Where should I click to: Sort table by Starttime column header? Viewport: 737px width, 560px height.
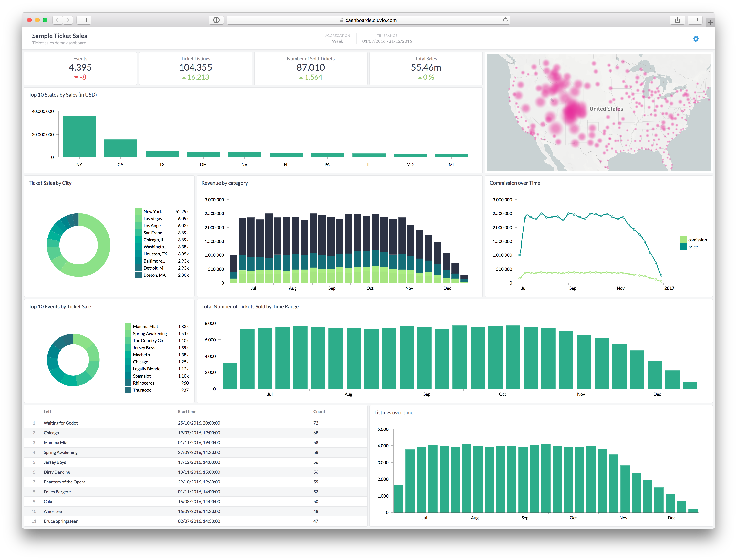click(x=187, y=412)
